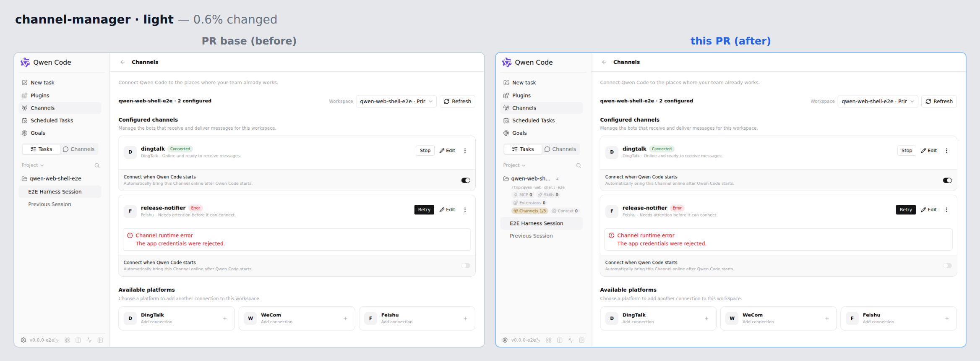Open dingtalk more-options menu in the before panel
Screen dimensions: 980x361
[465, 151]
